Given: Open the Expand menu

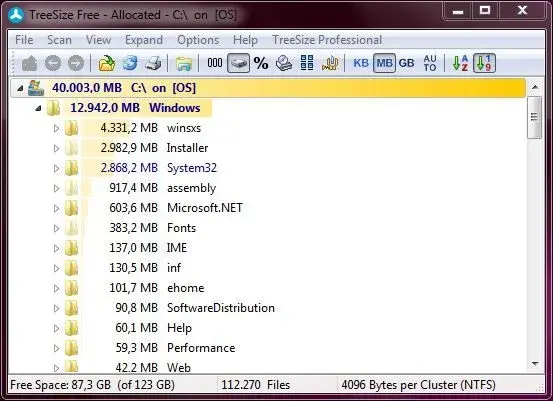Looking at the screenshot, I should [x=144, y=40].
